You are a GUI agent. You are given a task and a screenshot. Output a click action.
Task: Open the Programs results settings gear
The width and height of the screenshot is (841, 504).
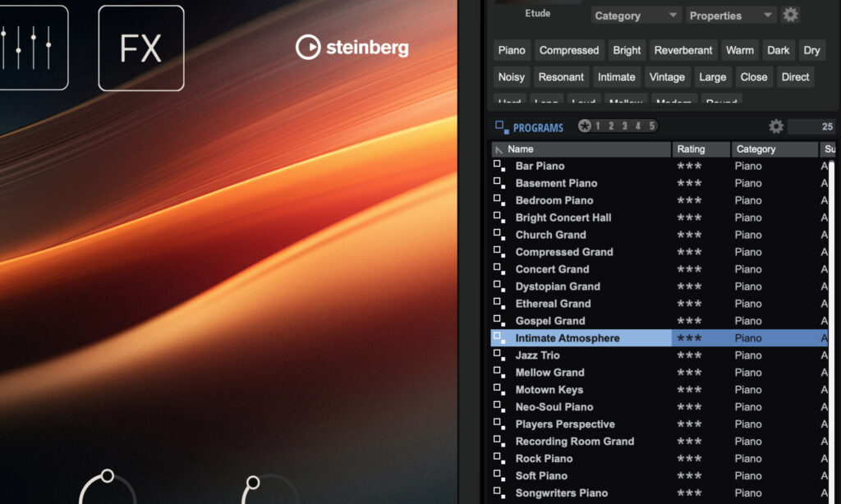775,126
